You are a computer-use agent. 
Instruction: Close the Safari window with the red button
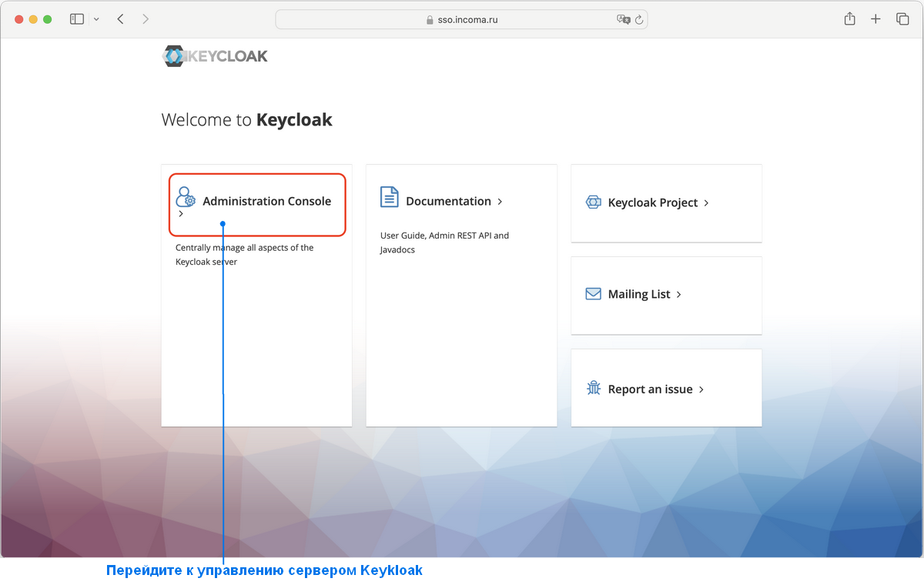(x=19, y=19)
